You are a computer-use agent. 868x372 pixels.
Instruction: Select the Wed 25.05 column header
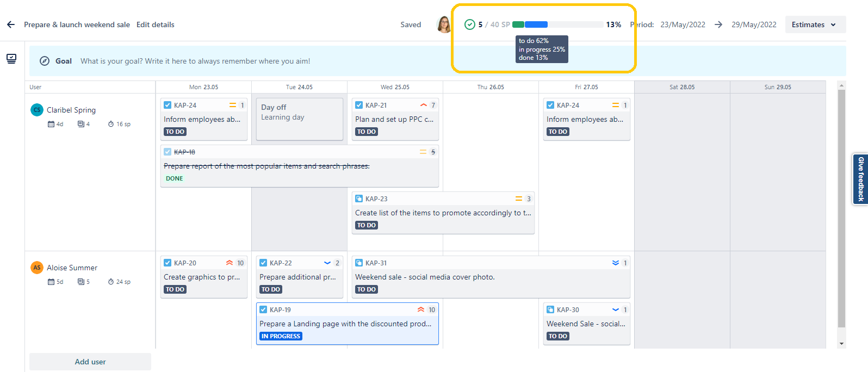tap(395, 87)
